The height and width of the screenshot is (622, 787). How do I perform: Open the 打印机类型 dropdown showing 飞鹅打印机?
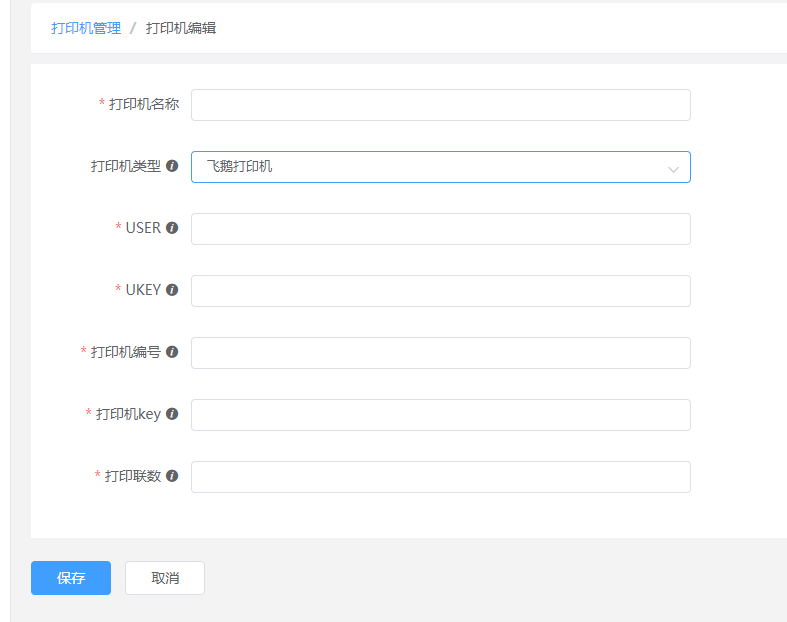tap(441, 167)
